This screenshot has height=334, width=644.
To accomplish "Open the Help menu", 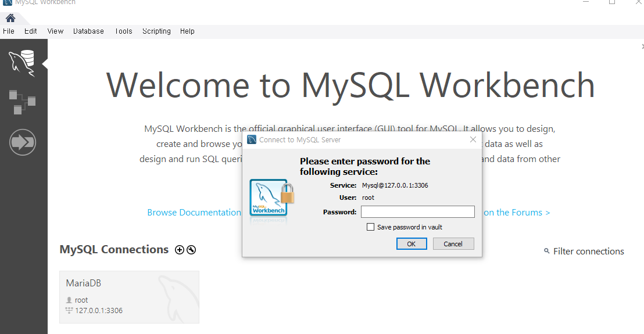I will (187, 31).
